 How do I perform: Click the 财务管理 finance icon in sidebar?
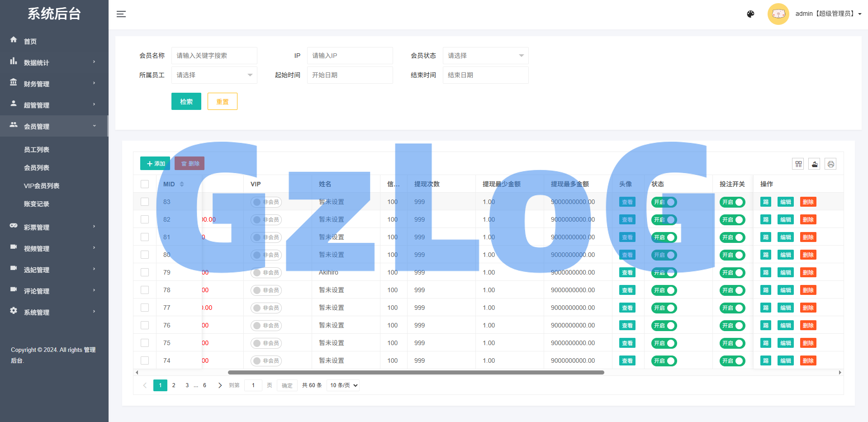[x=14, y=83]
